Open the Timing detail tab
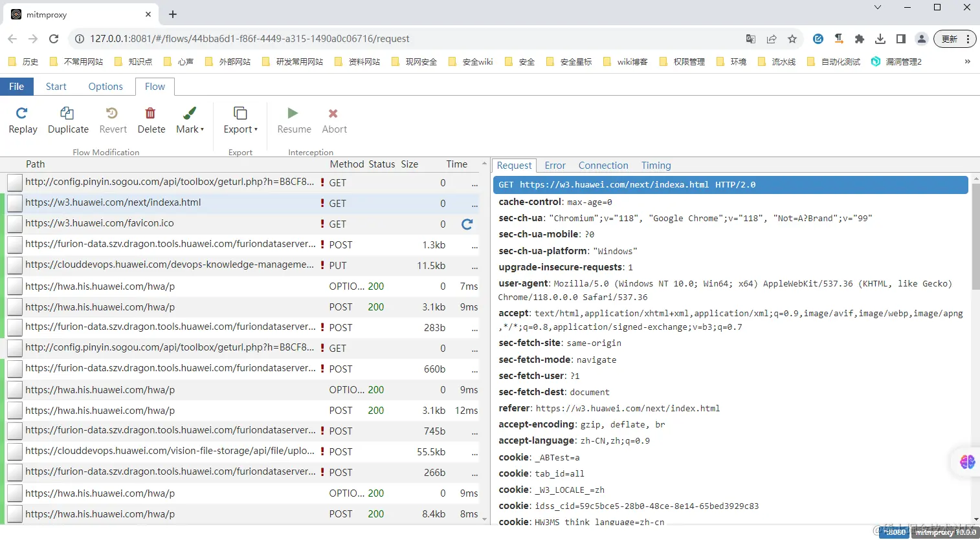Screen dimensions: 980x540 [656, 166]
